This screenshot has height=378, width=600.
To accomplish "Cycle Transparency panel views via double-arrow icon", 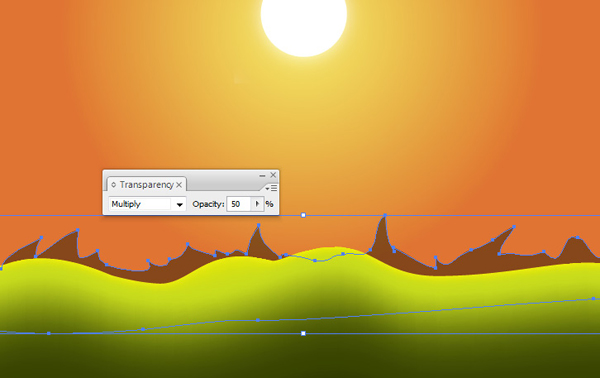I will click(113, 185).
